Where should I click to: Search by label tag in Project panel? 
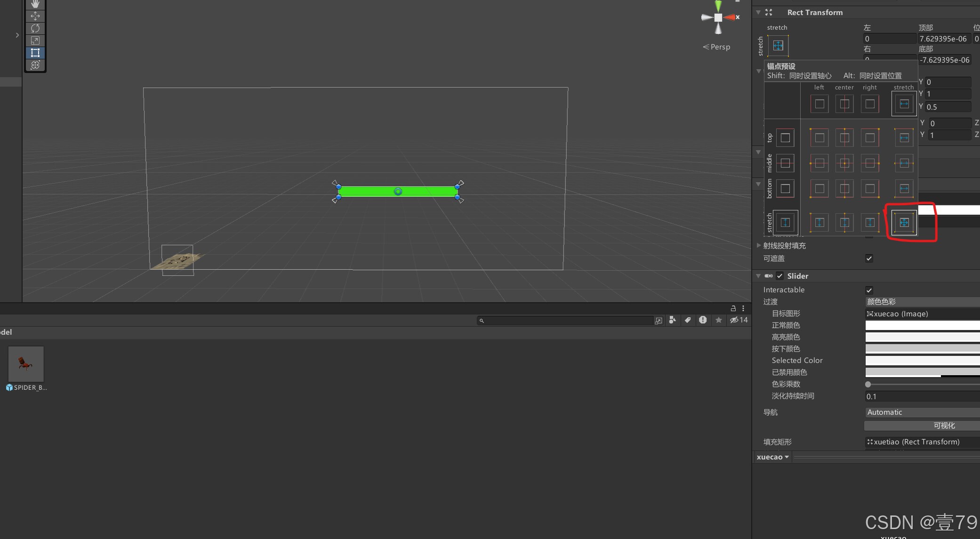coord(688,320)
